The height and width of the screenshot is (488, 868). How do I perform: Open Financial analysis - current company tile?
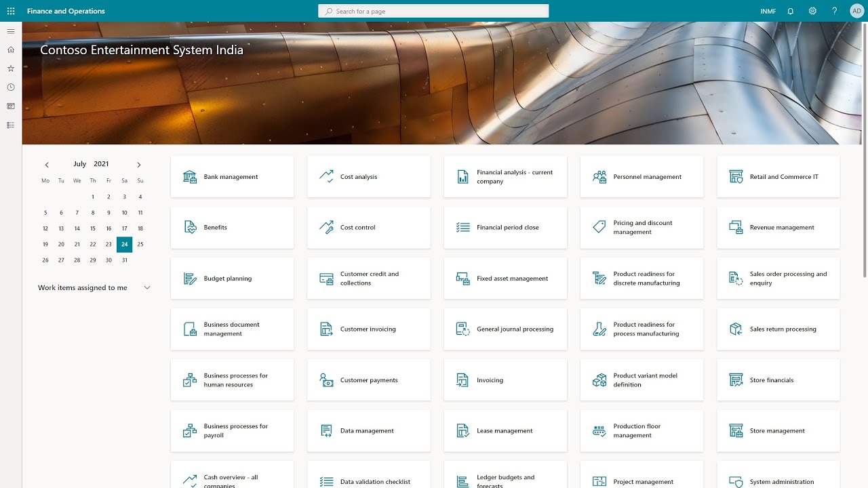505,177
